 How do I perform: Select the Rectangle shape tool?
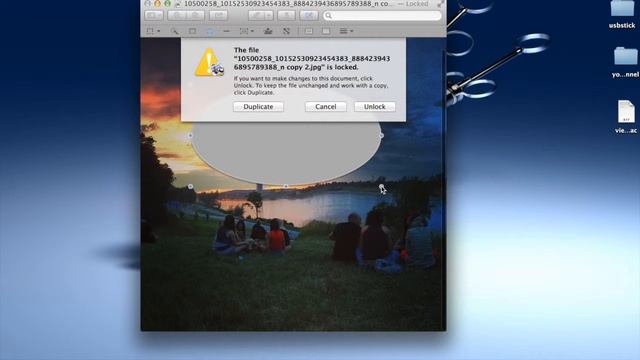click(192, 31)
